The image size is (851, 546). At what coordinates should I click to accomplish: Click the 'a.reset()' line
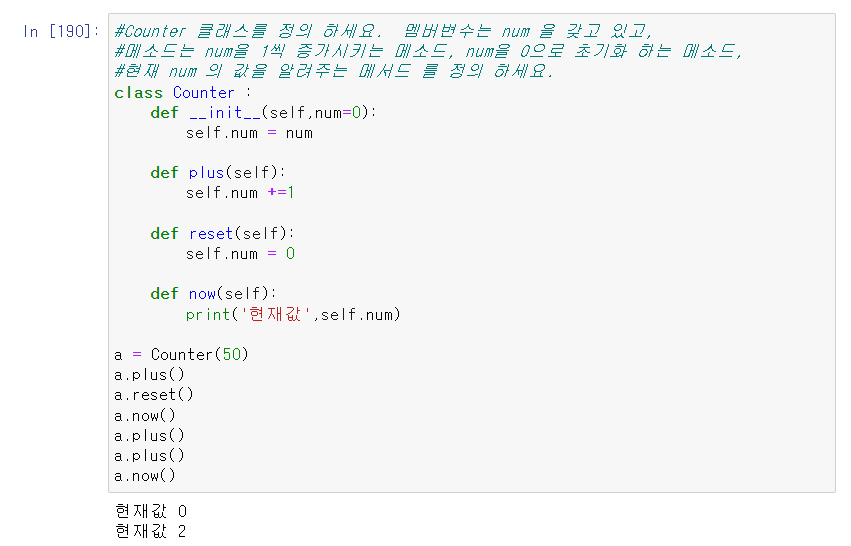point(154,395)
